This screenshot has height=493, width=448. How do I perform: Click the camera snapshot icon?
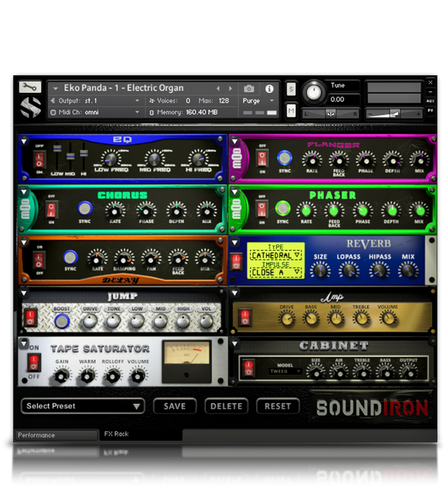point(249,89)
